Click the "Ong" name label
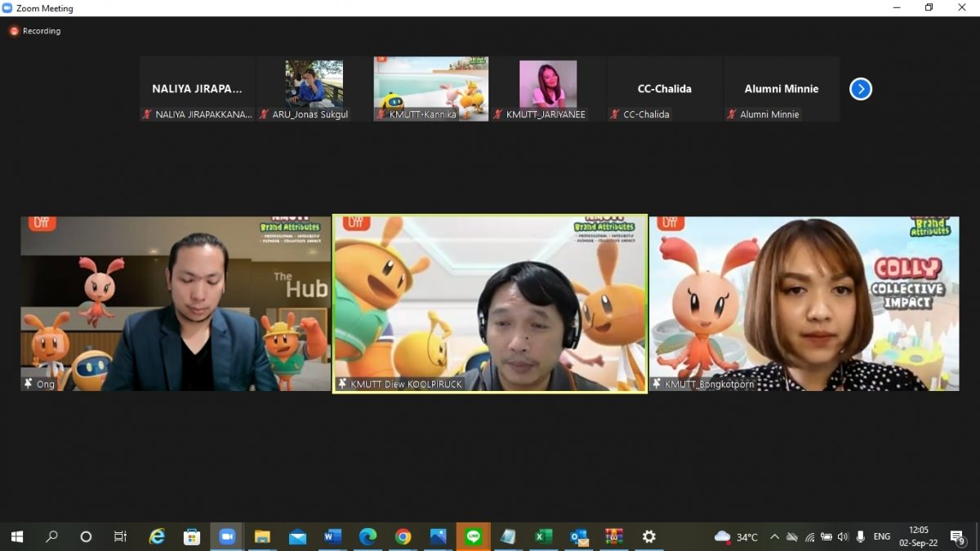The width and height of the screenshot is (980, 551). tap(46, 384)
